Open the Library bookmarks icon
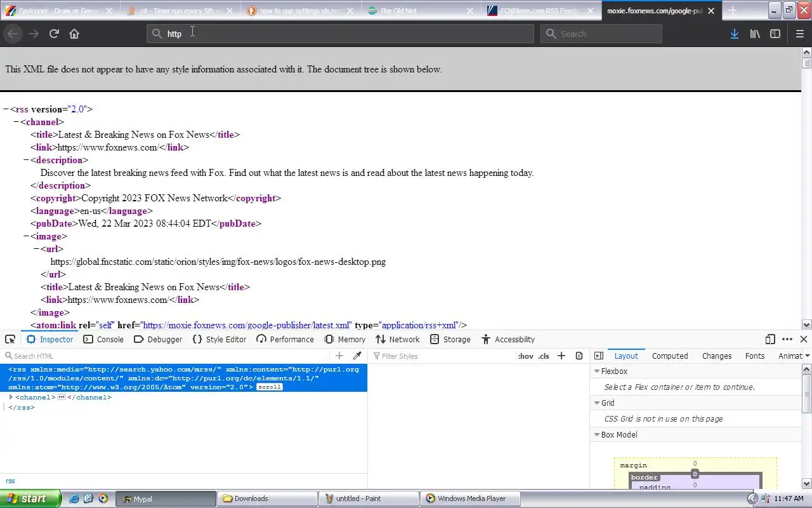The height and width of the screenshot is (508, 812). [755, 34]
